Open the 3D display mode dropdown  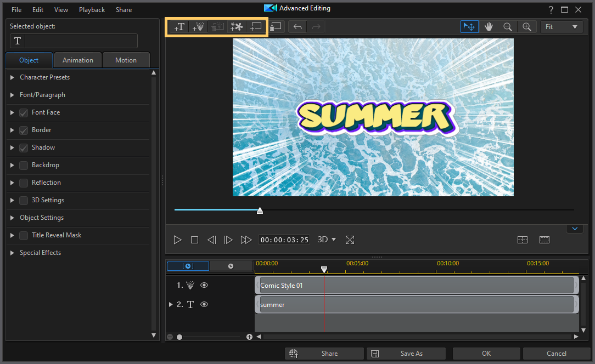click(x=326, y=240)
